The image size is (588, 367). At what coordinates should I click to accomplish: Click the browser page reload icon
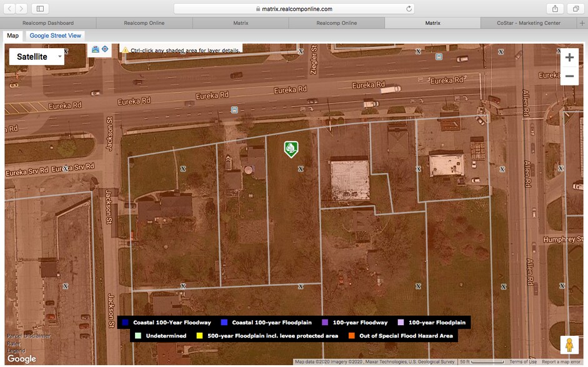click(409, 9)
